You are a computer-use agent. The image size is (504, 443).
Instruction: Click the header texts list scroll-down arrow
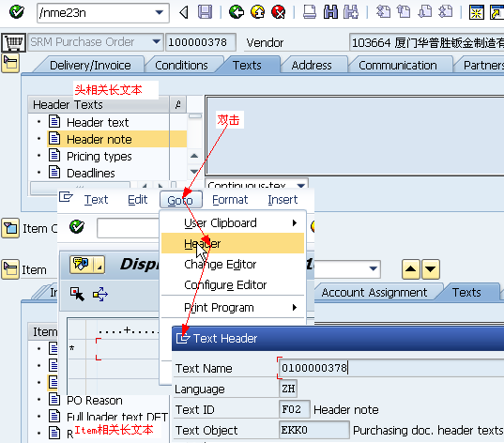click(194, 171)
